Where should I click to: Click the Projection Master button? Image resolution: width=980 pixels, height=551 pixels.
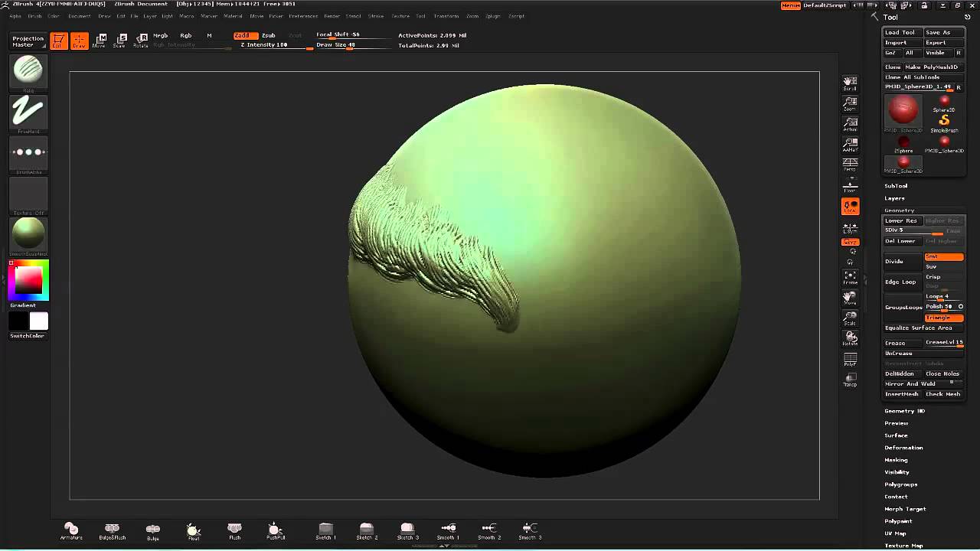point(28,41)
